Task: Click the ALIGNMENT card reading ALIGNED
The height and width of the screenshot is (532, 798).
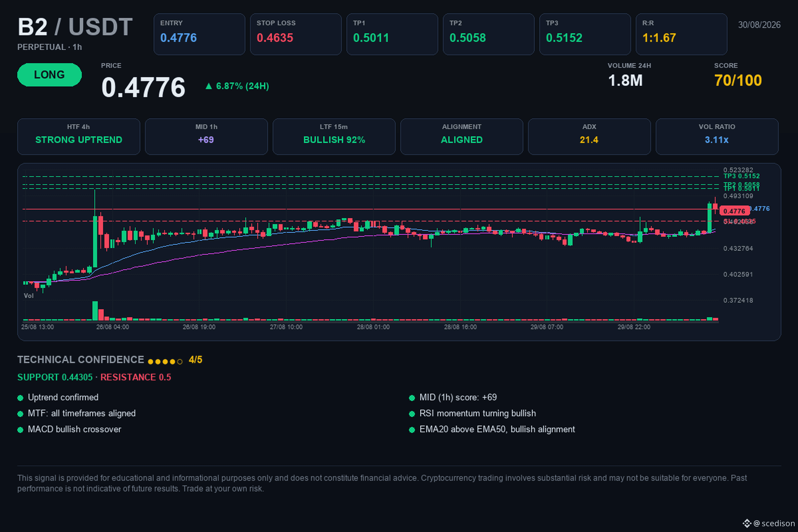Action: 462,136
